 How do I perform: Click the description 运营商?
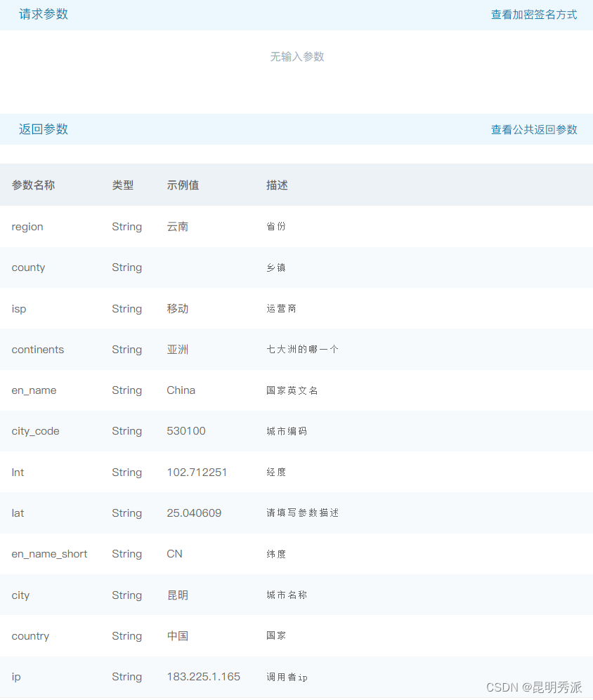(282, 308)
